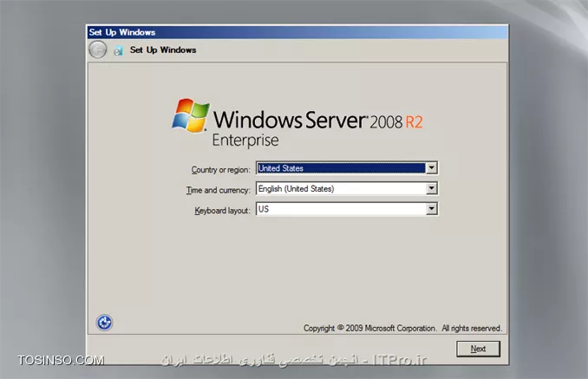Expand the Keyboard layout dropdown arrow

pos(431,209)
